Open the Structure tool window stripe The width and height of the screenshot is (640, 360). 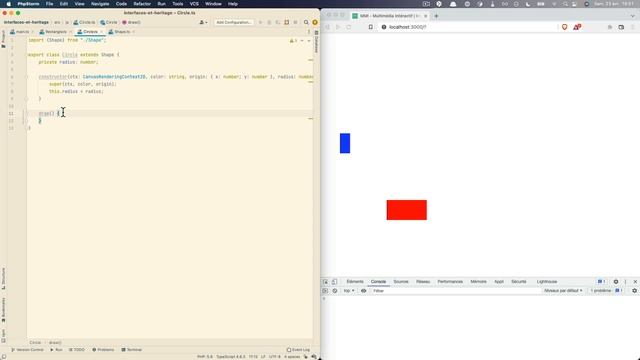(x=3, y=279)
